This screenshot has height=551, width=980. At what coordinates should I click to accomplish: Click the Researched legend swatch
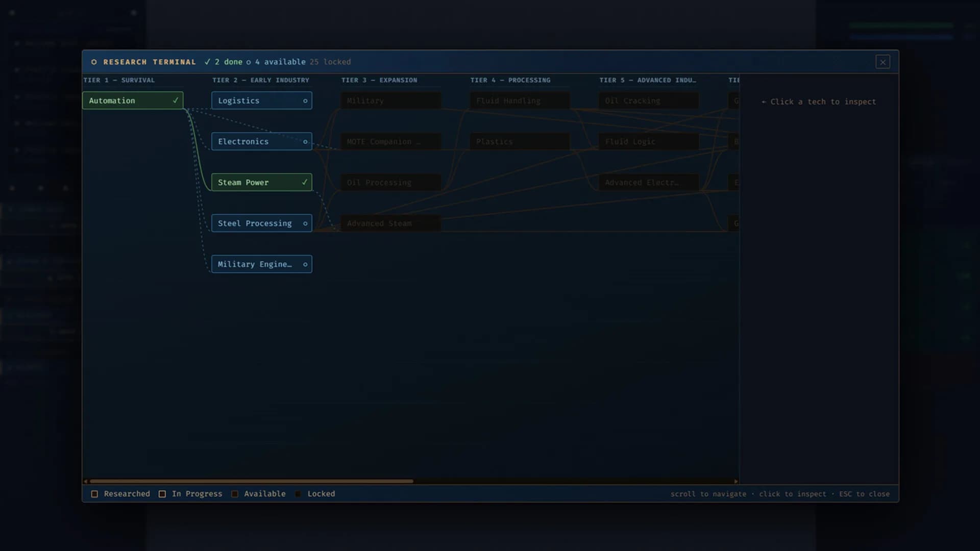click(x=94, y=494)
